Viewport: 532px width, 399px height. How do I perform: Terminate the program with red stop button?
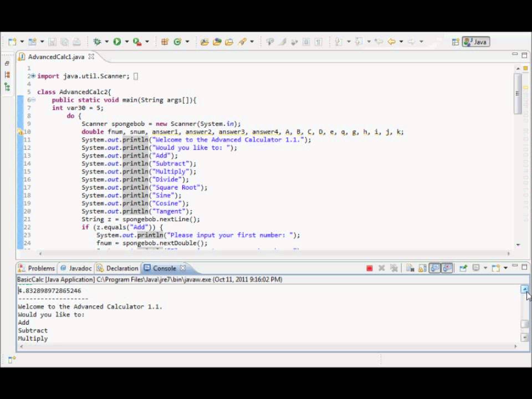tap(370, 268)
